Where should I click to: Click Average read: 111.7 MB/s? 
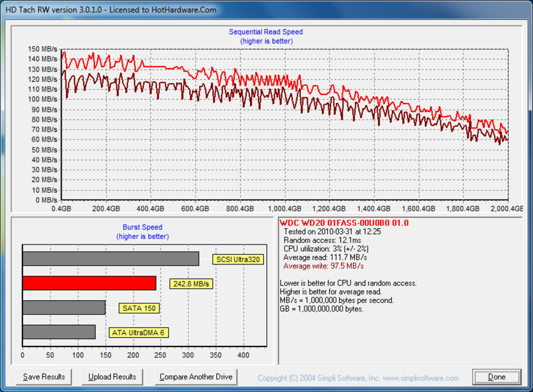click(x=325, y=258)
